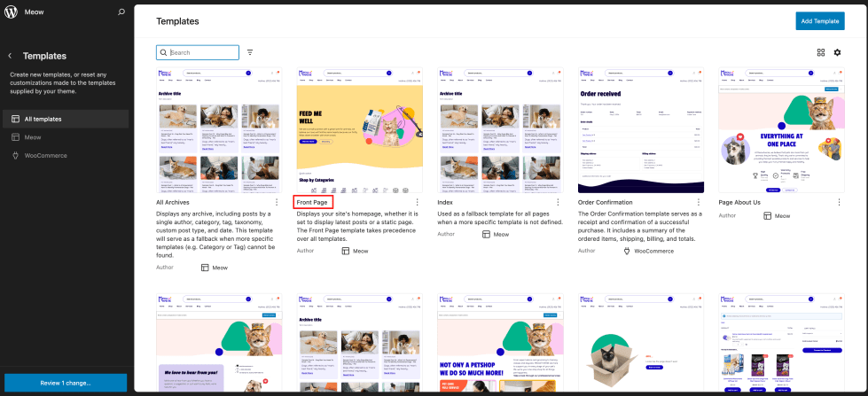The image size is (868, 396).
Task: Switch layout with the grid view icon
Action: click(821, 52)
